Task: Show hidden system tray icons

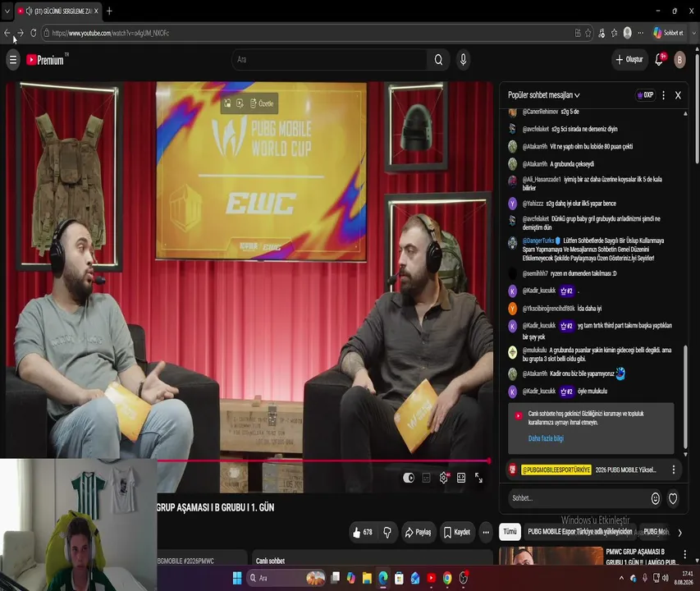Action: click(621, 579)
